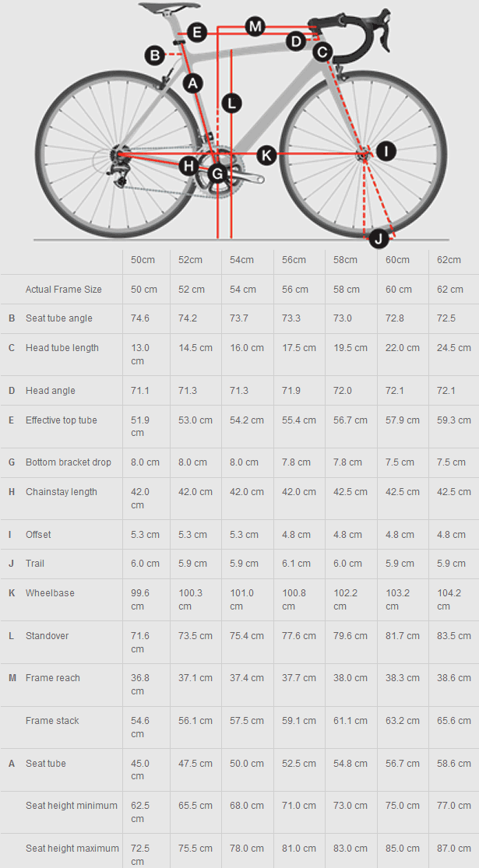Screen dimensions: 479x868
Task: Select the C head tube marker
Action: tap(322, 52)
